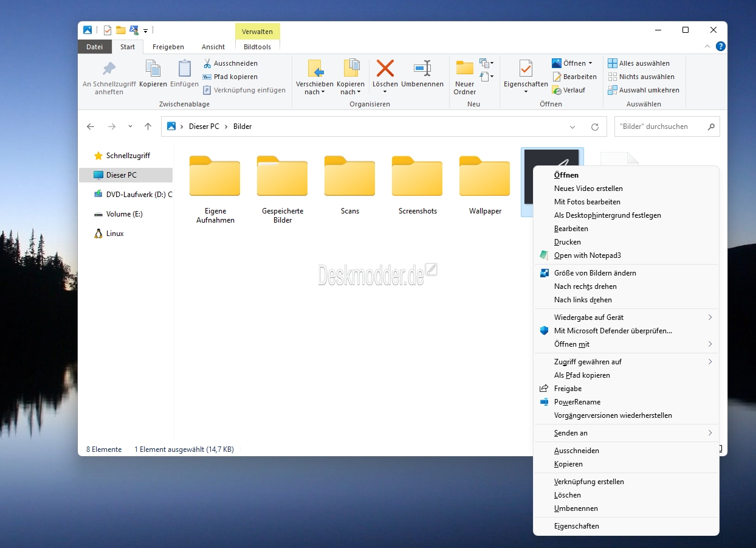Choose Mit Microsoft Defender überprüfen
Screen dimensions: 756x548
point(626,331)
